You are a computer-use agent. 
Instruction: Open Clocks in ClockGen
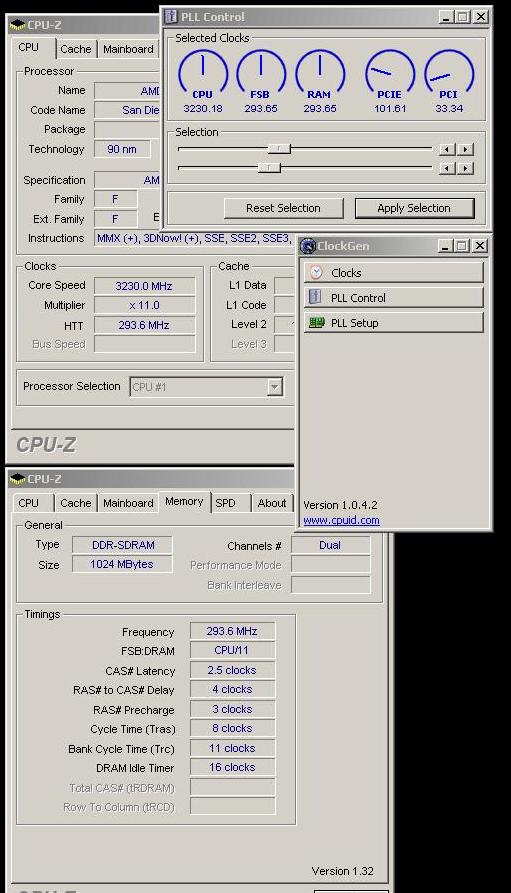click(394, 273)
